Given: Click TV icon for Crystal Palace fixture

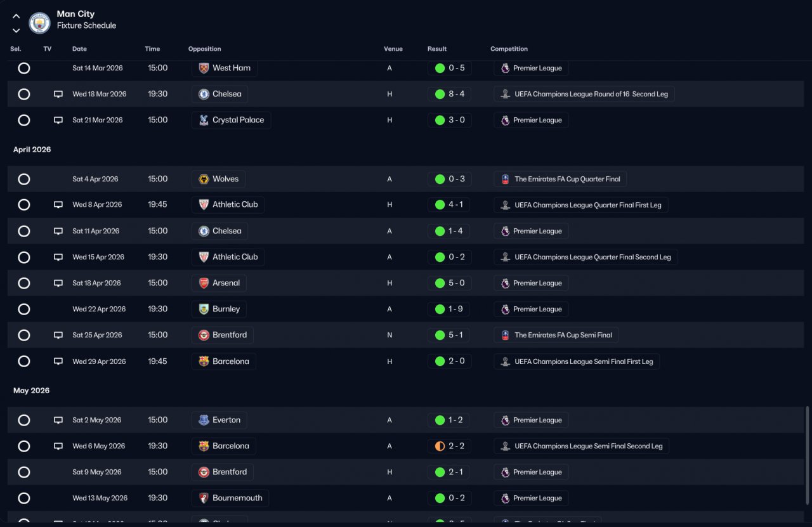Looking at the screenshot, I should tap(58, 120).
